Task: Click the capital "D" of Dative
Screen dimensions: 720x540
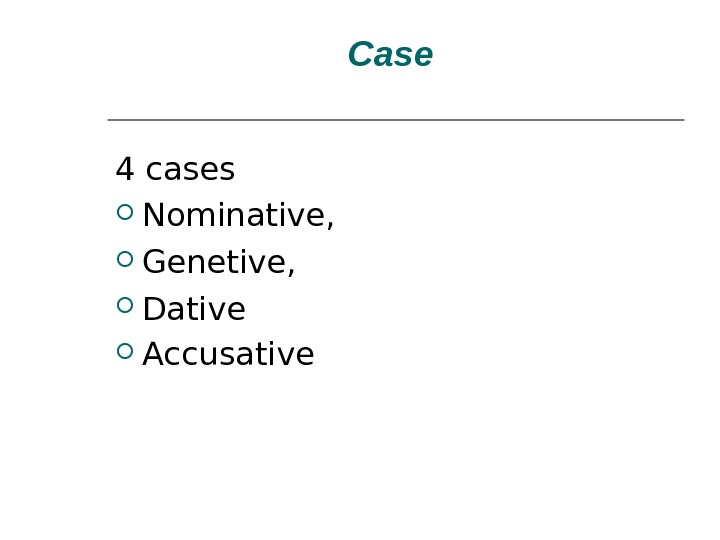Action: tap(154, 309)
